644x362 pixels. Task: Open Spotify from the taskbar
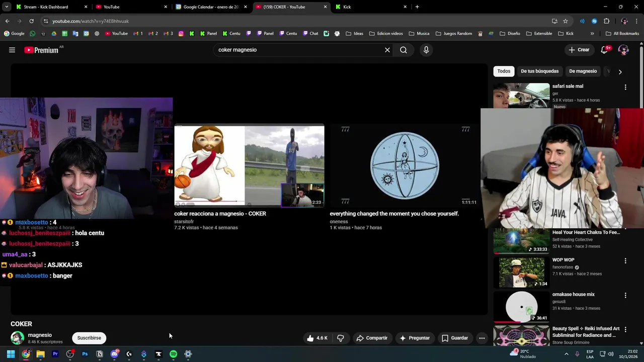[x=173, y=354]
